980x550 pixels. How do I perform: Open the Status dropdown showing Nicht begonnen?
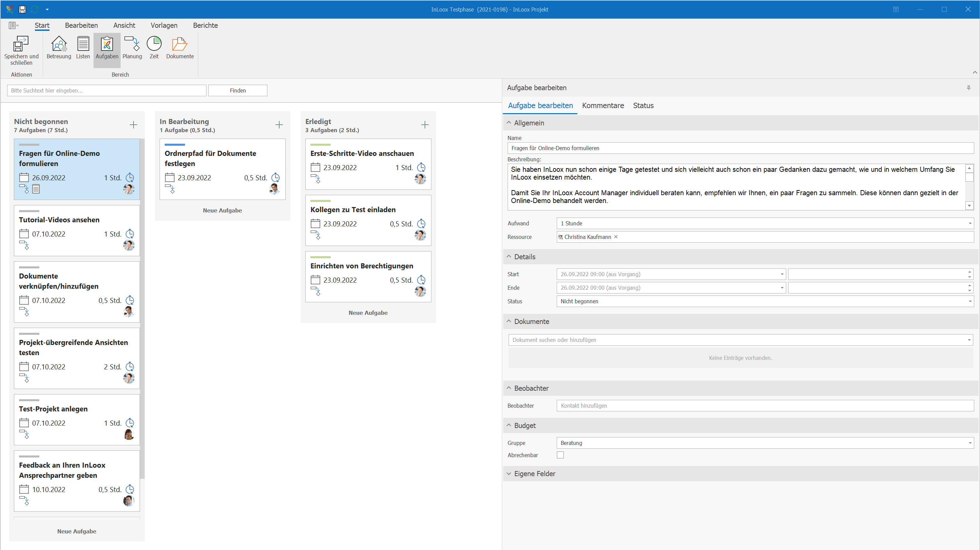tap(970, 301)
